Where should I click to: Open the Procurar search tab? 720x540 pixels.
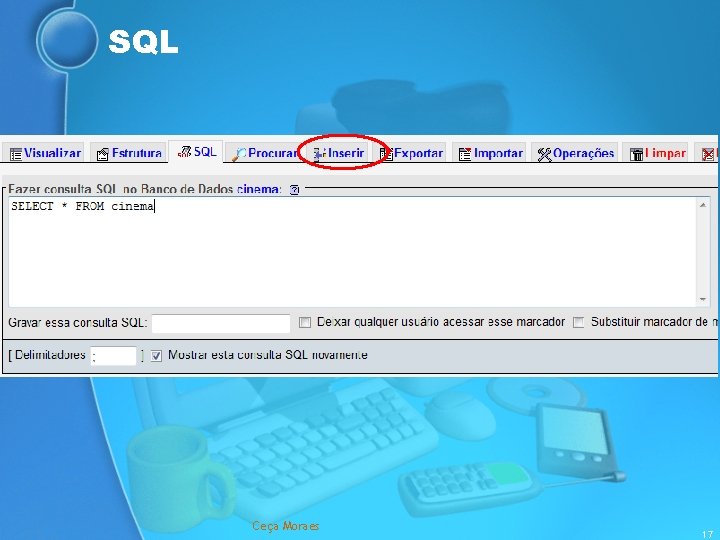[264, 153]
